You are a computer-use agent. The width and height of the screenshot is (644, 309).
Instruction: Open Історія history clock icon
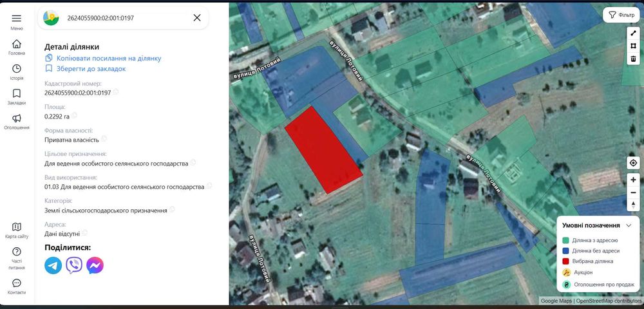17,68
